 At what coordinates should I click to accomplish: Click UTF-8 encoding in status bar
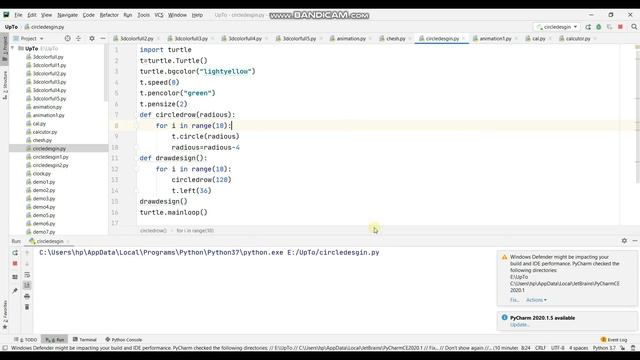[558, 348]
